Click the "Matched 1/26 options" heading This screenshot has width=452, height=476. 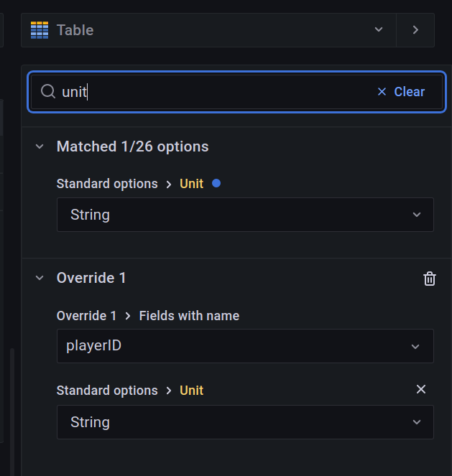point(132,146)
